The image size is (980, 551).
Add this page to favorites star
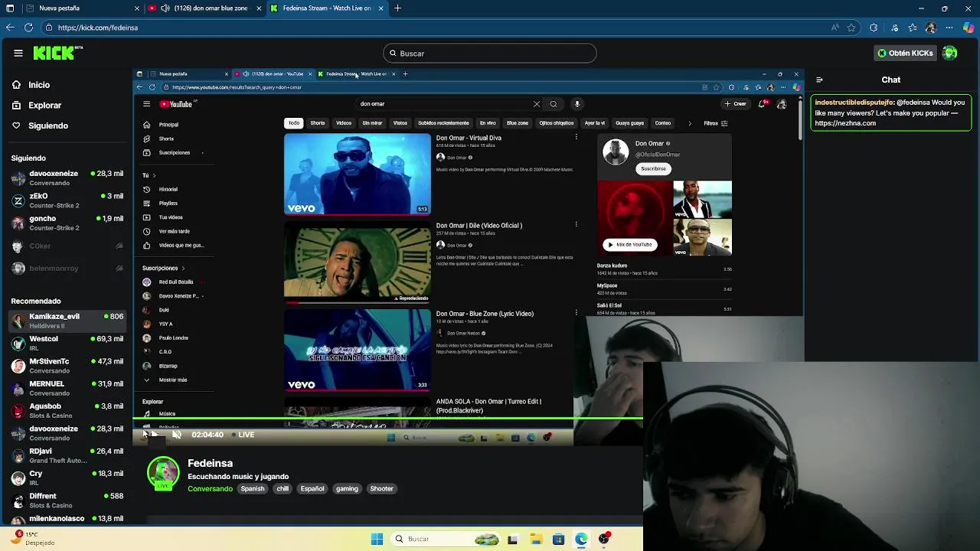851,28
